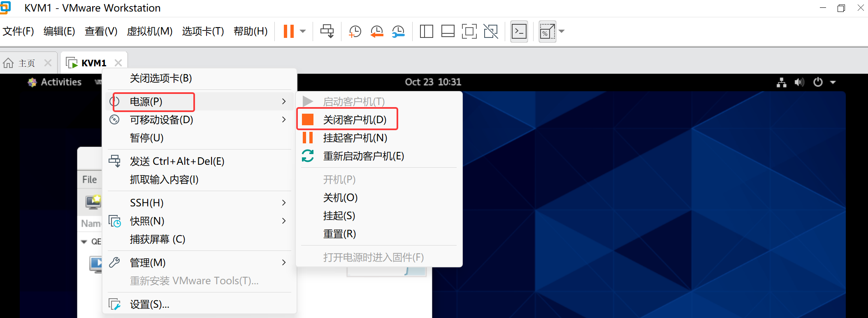Viewport: 868px width, 318px height.
Task: Click the guest network status icon
Action: [x=781, y=82]
